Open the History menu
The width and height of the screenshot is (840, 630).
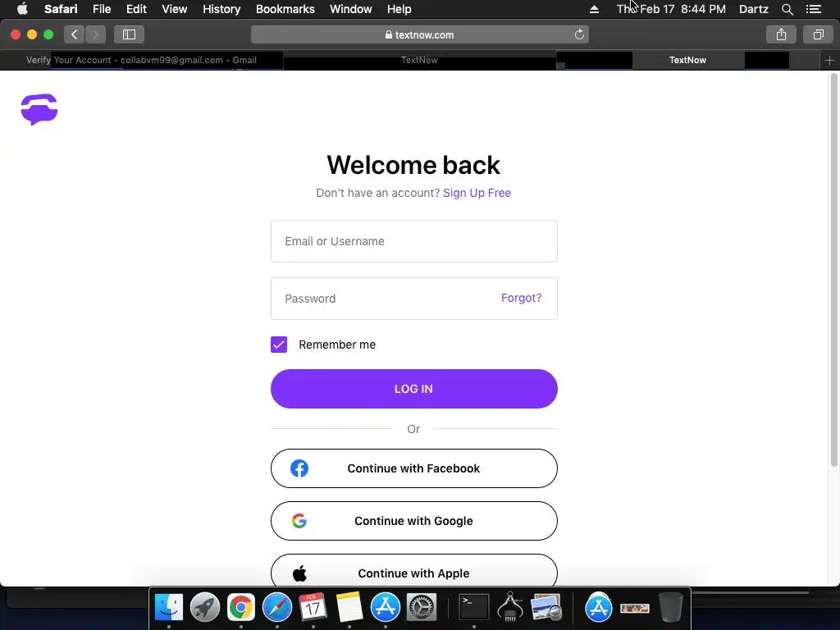pyautogui.click(x=221, y=9)
